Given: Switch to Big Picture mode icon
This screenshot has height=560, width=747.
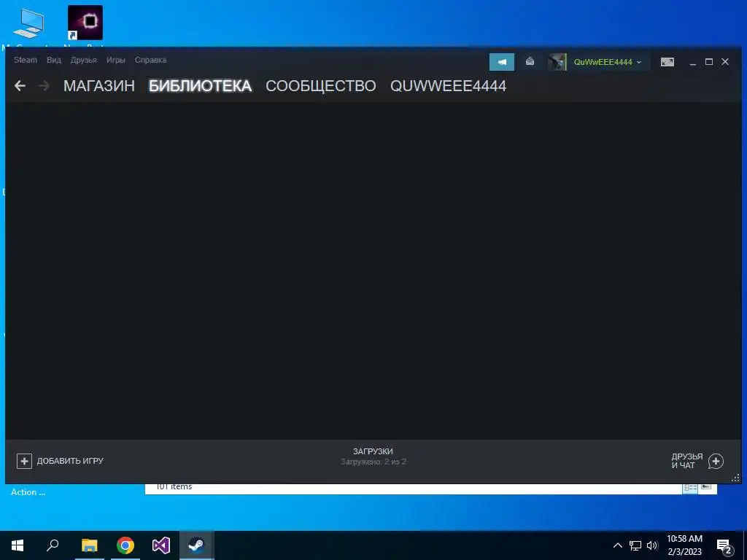Looking at the screenshot, I should (x=667, y=62).
